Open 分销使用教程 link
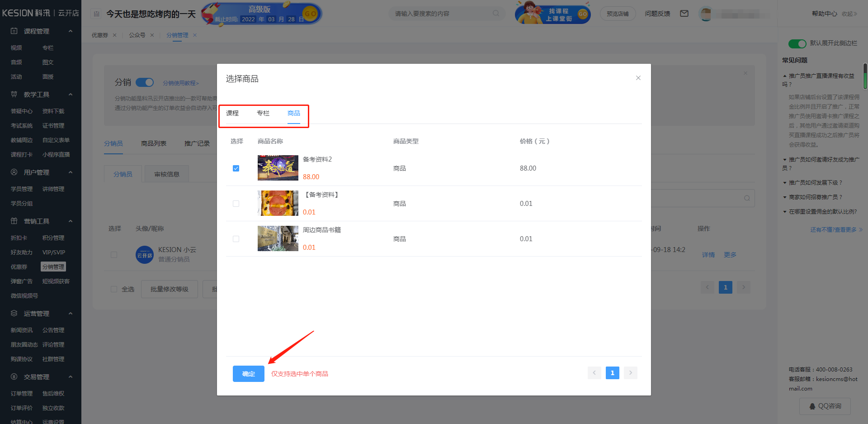This screenshot has width=868, height=424. pos(181,83)
